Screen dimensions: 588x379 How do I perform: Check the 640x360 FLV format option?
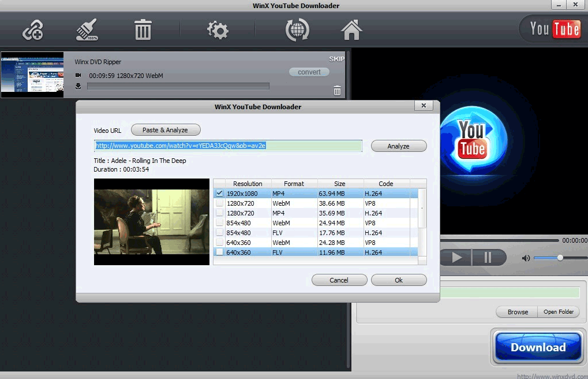point(220,252)
